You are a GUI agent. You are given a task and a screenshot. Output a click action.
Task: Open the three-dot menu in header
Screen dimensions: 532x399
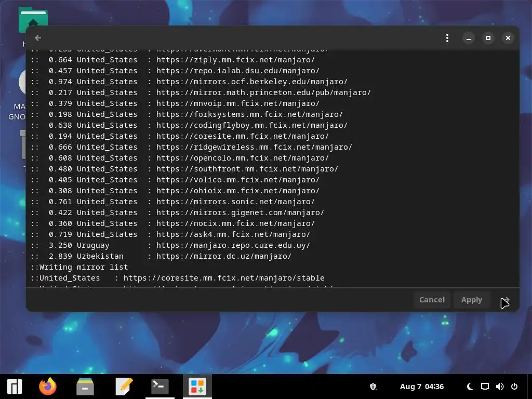coord(447,38)
